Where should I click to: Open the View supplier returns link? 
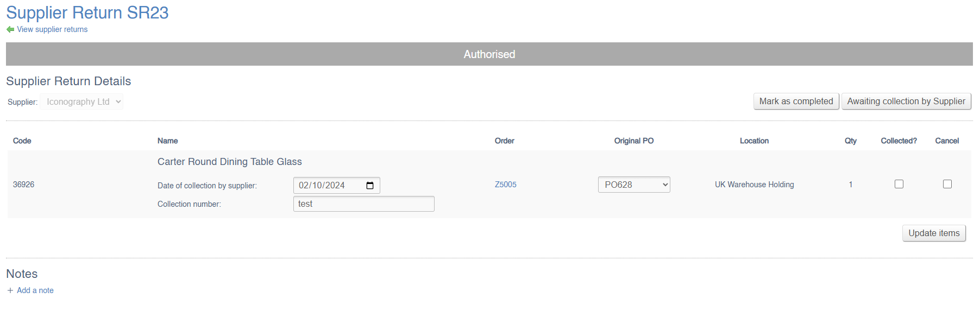pyautogui.click(x=52, y=29)
